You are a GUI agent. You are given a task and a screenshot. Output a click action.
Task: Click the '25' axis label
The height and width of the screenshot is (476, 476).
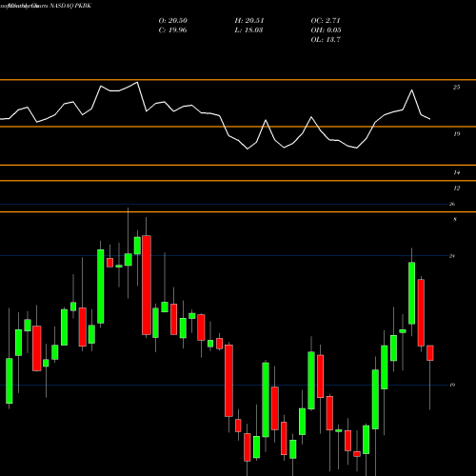(x=456, y=88)
